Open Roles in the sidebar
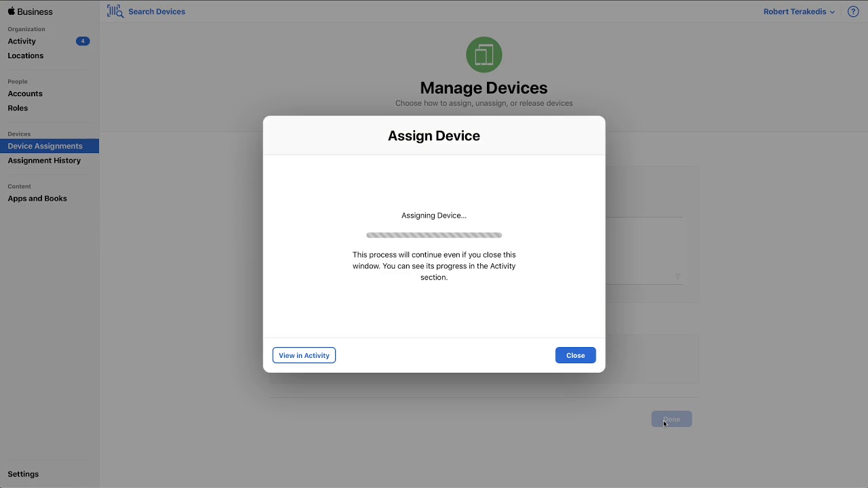Image resolution: width=868 pixels, height=488 pixels. point(18,108)
